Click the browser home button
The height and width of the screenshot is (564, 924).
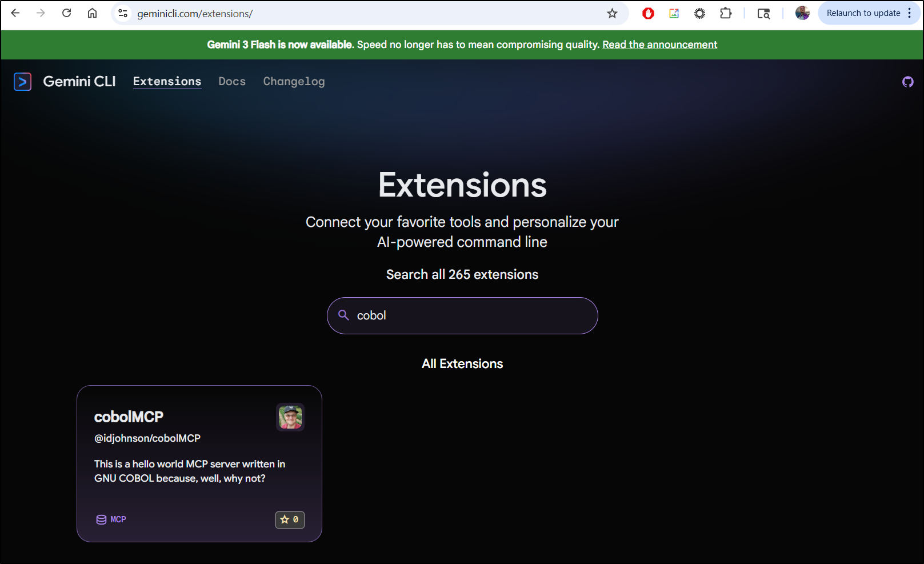tap(92, 13)
